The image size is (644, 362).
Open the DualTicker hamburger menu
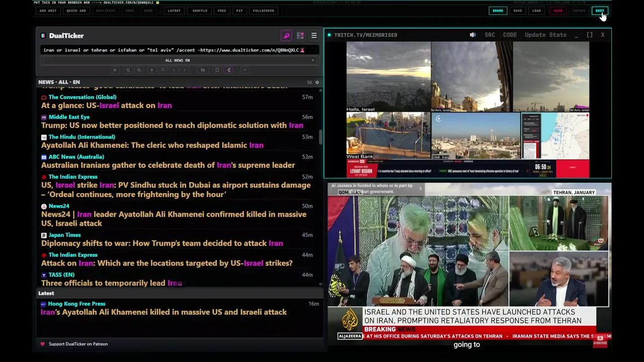click(314, 36)
